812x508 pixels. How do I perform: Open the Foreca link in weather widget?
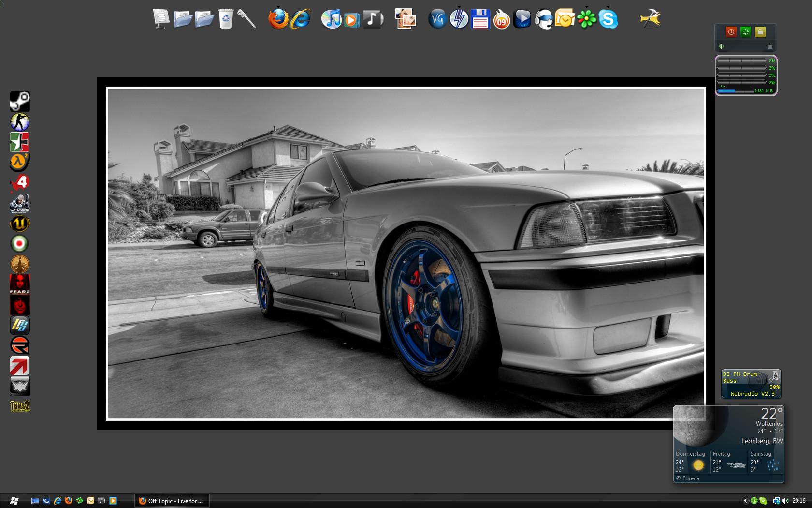[x=688, y=478]
